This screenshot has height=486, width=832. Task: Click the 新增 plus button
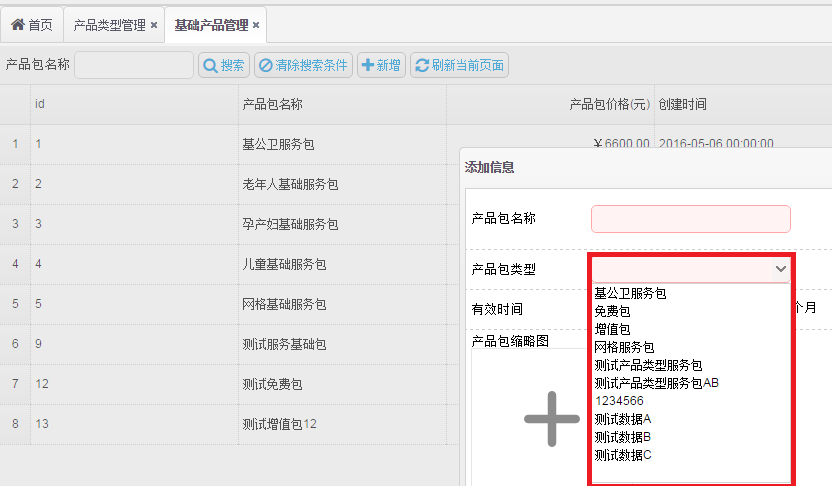(x=381, y=66)
